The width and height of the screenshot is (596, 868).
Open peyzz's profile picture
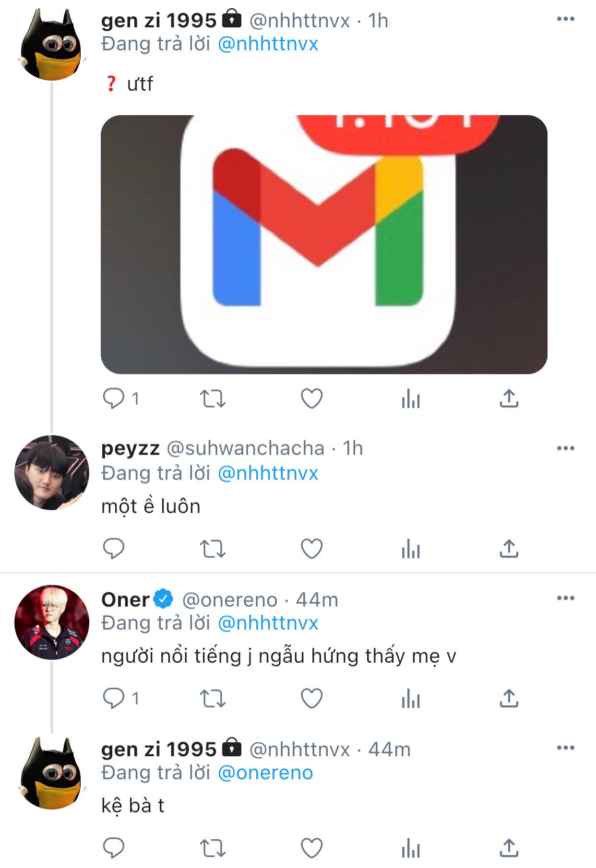[52, 472]
